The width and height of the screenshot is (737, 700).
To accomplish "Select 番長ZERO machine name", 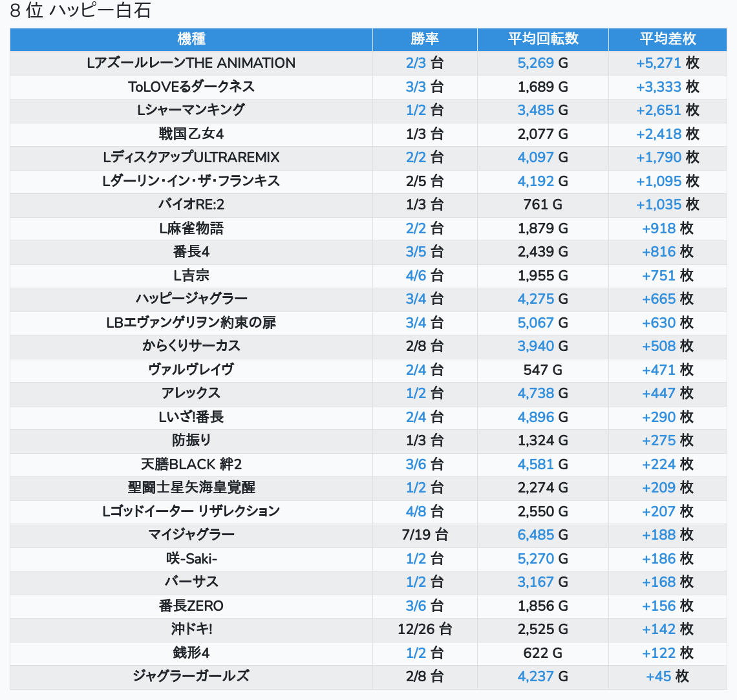I will point(191,606).
